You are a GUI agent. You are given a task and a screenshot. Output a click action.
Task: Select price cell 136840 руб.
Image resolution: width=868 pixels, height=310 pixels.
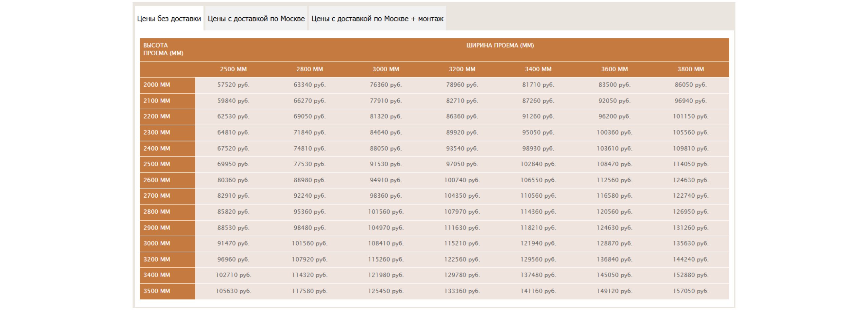614,259
